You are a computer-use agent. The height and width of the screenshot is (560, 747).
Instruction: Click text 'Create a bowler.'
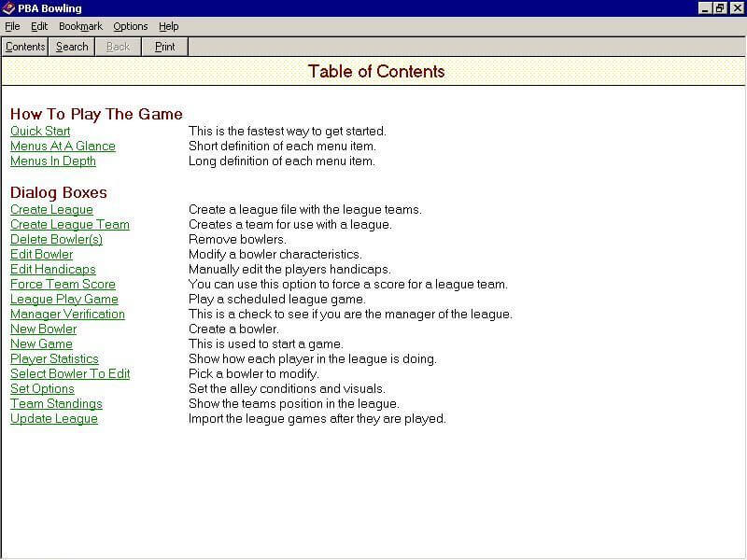pyautogui.click(x=234, y=329)
